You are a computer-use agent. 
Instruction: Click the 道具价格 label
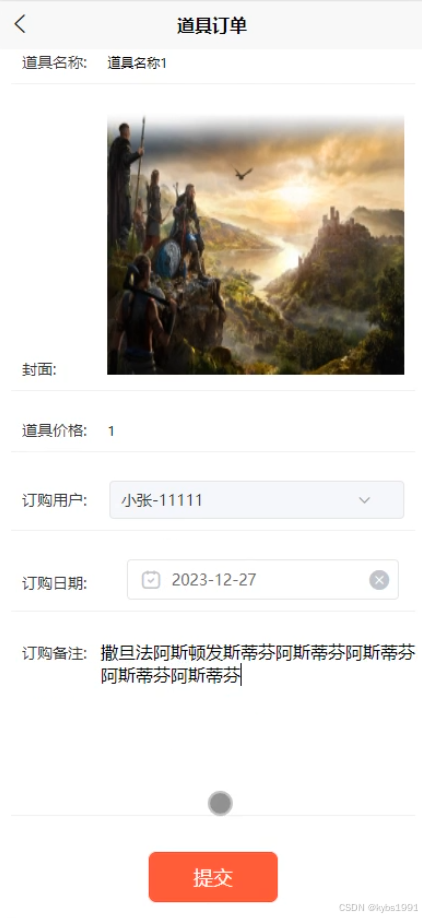click(x=55, y=431)
